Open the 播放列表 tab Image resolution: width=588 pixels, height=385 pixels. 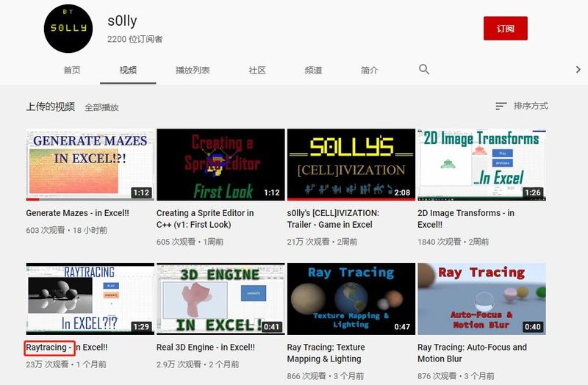click(193, 70)
